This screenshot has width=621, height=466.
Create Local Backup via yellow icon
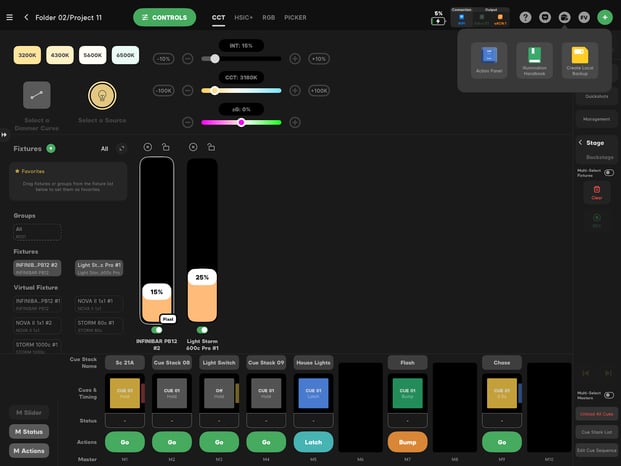coord(580,60)
